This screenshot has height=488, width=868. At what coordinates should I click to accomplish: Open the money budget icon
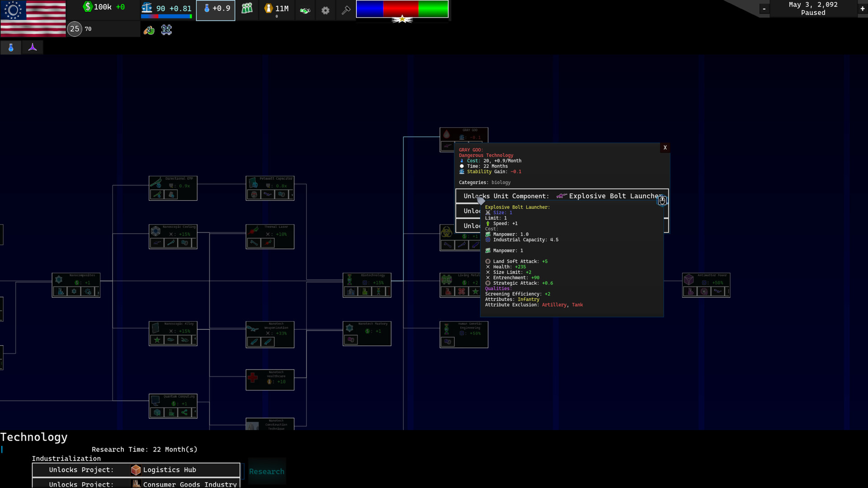tap(88, 7)
